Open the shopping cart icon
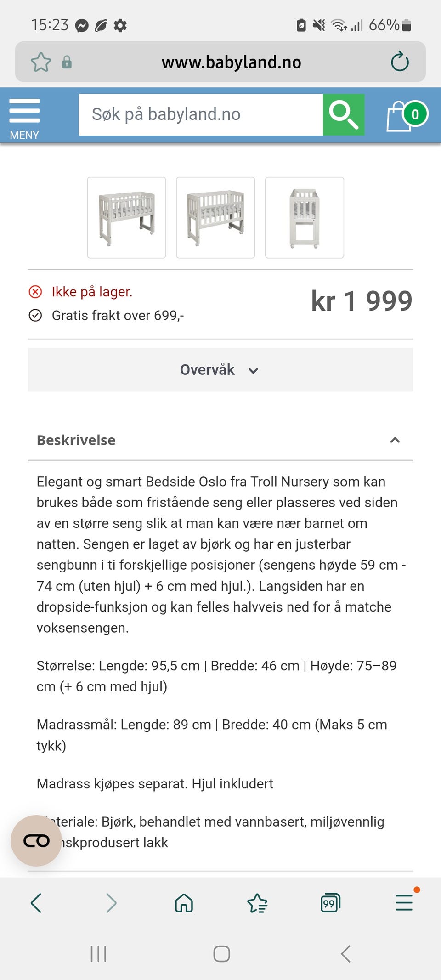Screen dimensions: 441x980 [x=406, y=115]
